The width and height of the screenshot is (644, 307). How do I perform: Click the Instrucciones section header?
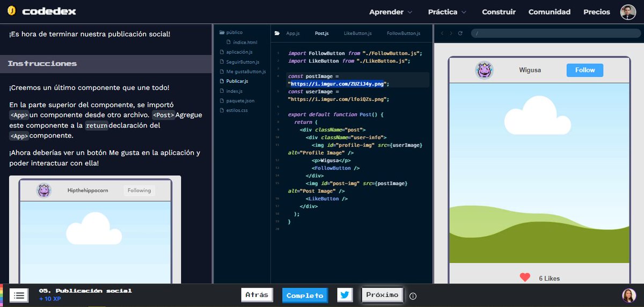point(106,64)
